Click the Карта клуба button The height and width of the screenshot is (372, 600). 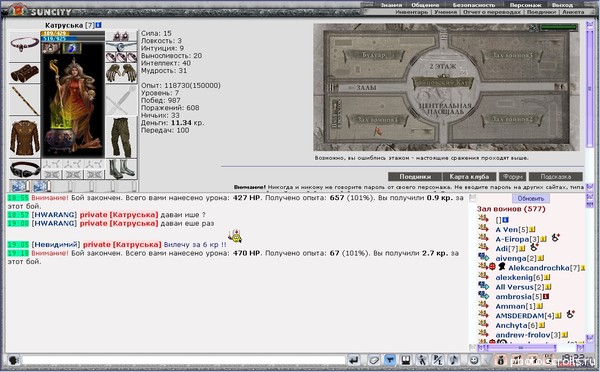point(469,177)
